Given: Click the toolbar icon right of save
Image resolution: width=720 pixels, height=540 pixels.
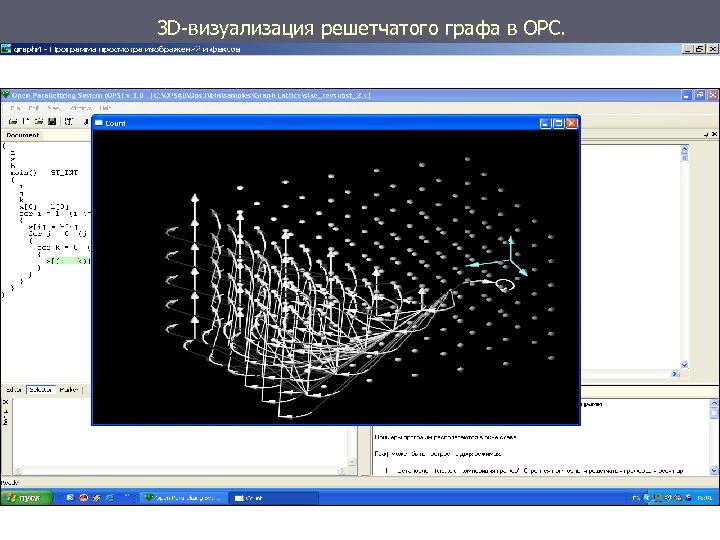Looking at the screenshot, I should (x=68, y=121).
